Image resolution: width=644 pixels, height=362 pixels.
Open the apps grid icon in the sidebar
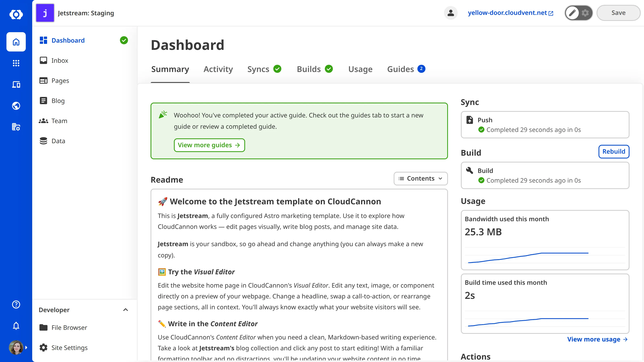pyautogui.click(x=16, y=63)
